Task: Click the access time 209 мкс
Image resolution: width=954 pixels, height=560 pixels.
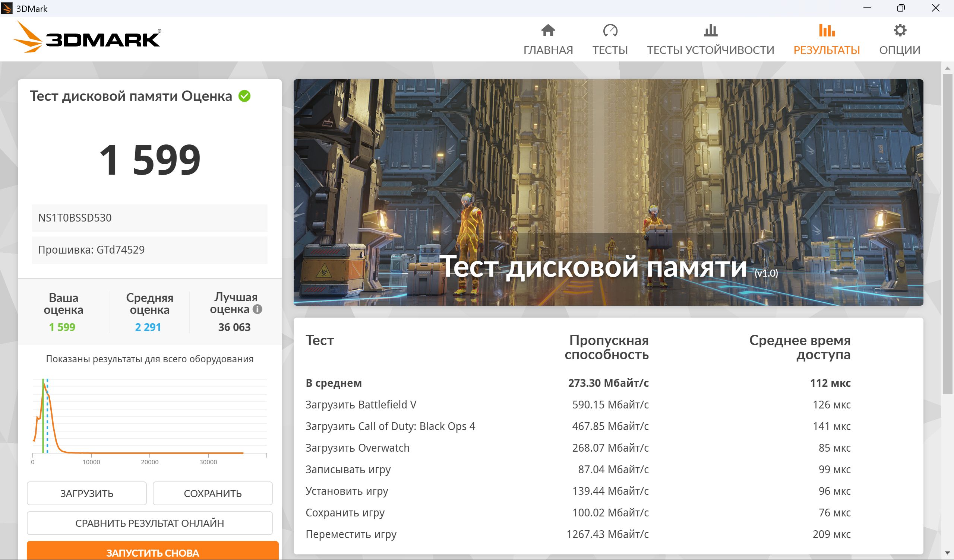Action: [832, 534]
